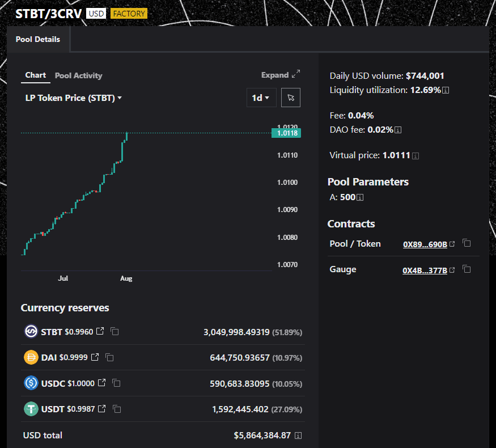Click the Jul label on chart axis
The height and width of the screenshot is (448, 496).
pos(63,278)
